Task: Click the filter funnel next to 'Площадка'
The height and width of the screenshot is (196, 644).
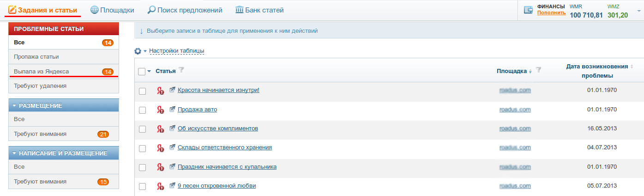Action: [538, 70]
